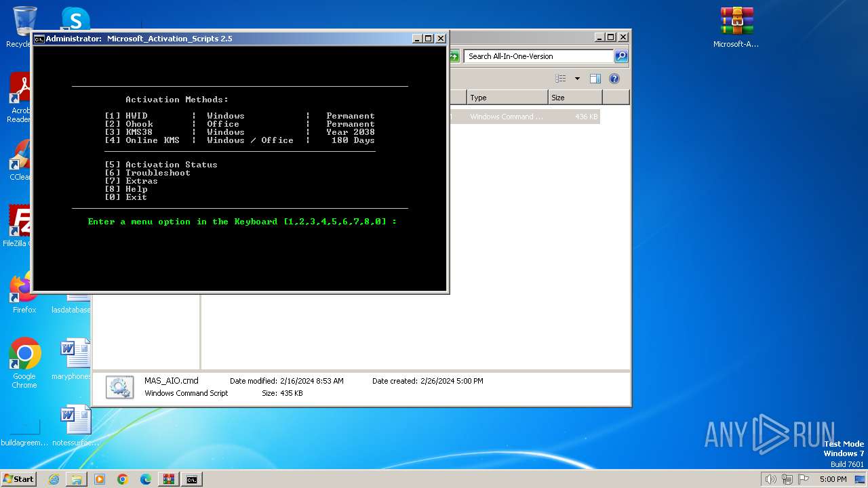
Task: Open the Skype desktop icon
Action: [x=75, y=19]
